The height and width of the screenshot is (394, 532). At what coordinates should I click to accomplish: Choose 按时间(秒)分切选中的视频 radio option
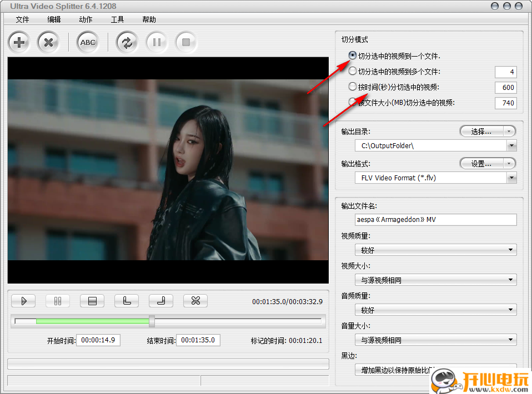click(x=353, y=87)
